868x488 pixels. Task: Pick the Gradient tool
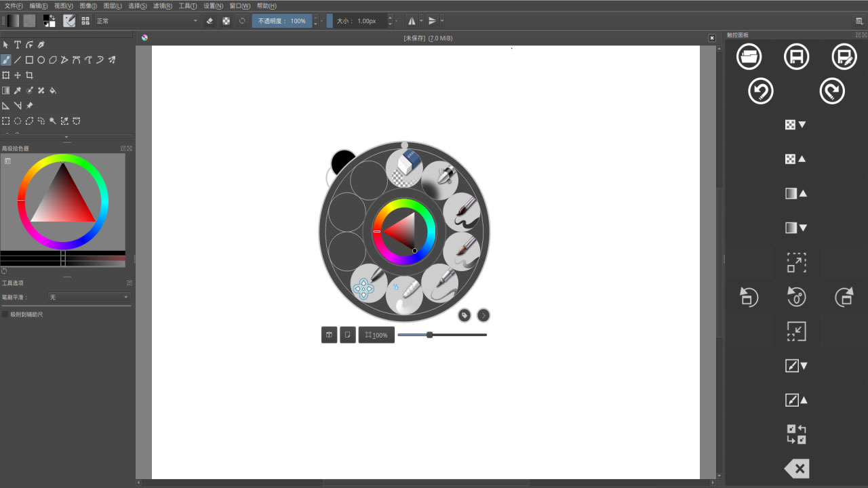[6, 90]
